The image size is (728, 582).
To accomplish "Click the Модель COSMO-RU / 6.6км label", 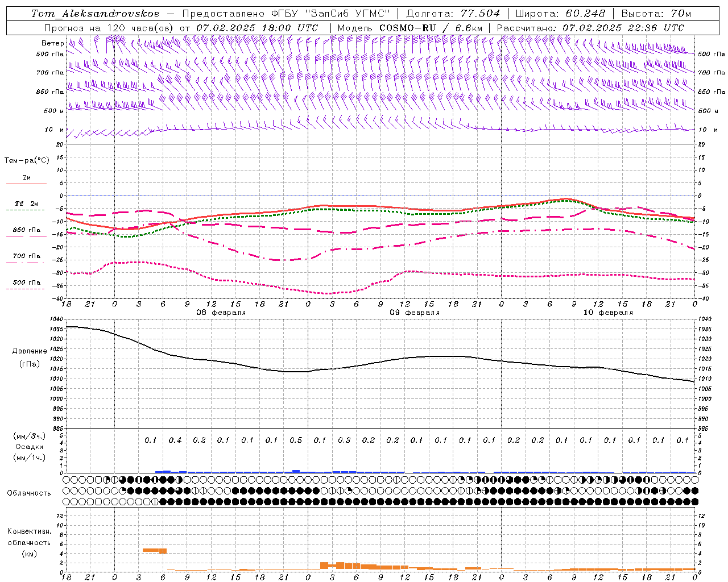I will coord(409,28).
